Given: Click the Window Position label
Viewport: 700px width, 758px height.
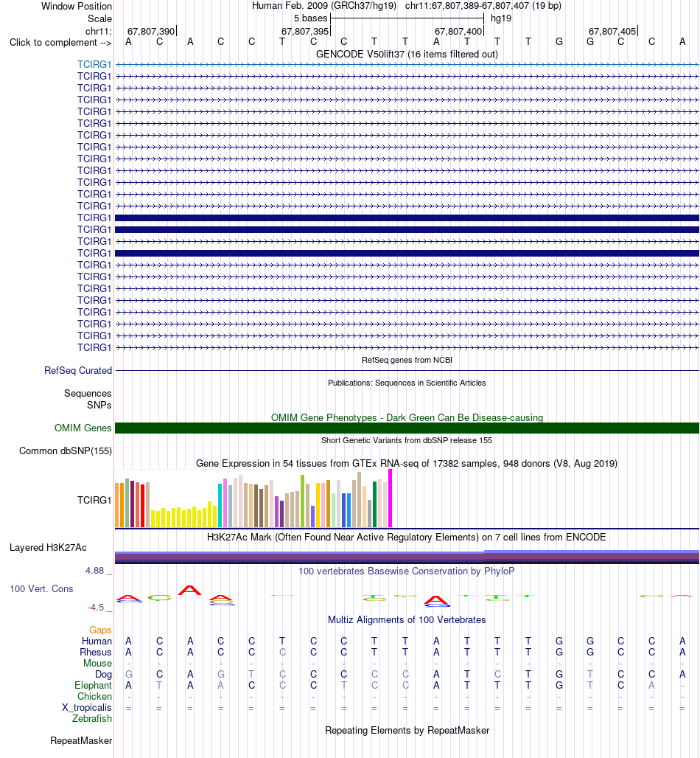Looking at the screenshot, I should pyautogui.click(x=77, y=7).
